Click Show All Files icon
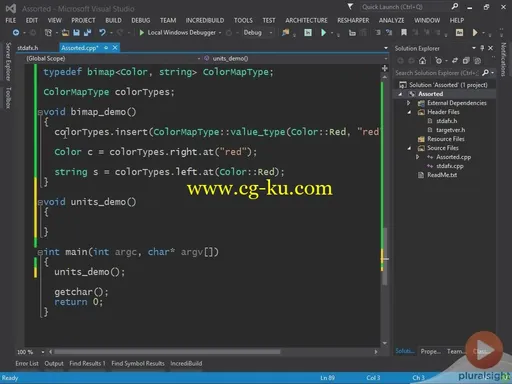This screenshot has height=384, width=512. click(478, 61)
